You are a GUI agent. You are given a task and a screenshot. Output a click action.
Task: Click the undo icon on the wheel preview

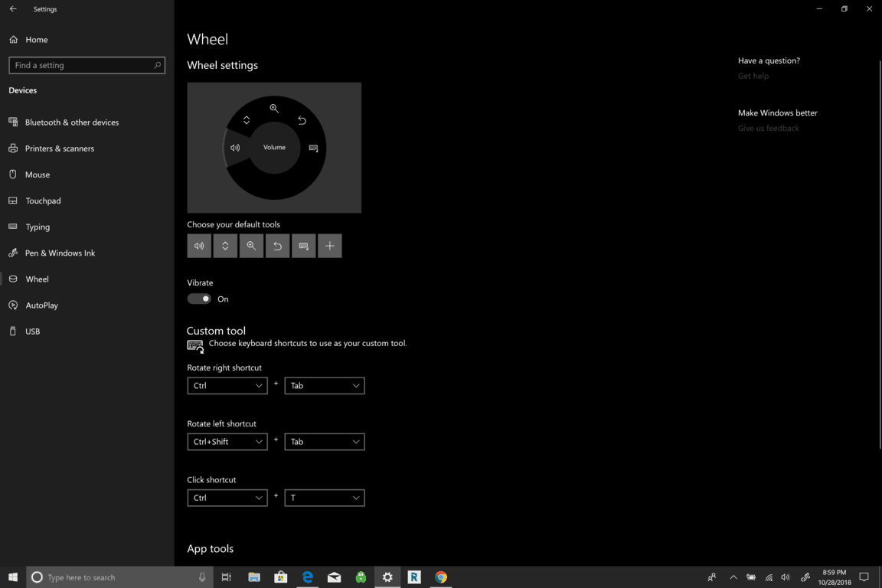[x=302, y=120]
